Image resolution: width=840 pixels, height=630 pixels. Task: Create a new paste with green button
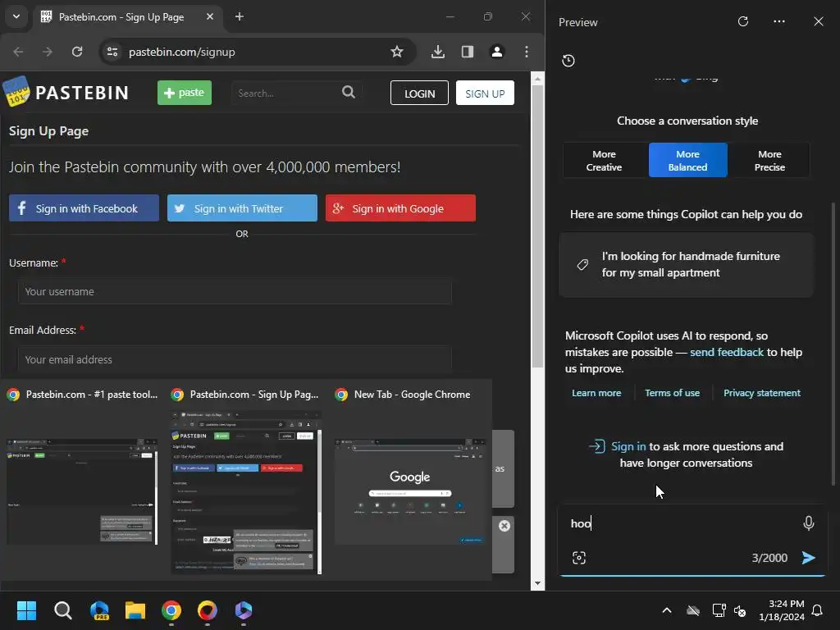click(185, 93)
